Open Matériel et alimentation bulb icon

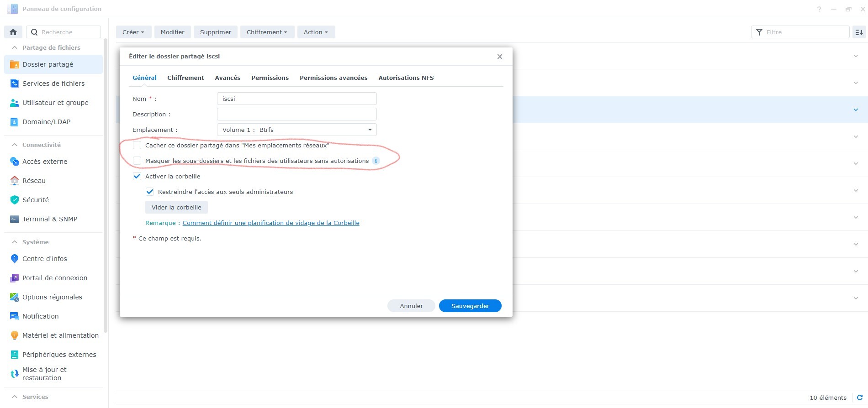(x=14, y=335)
